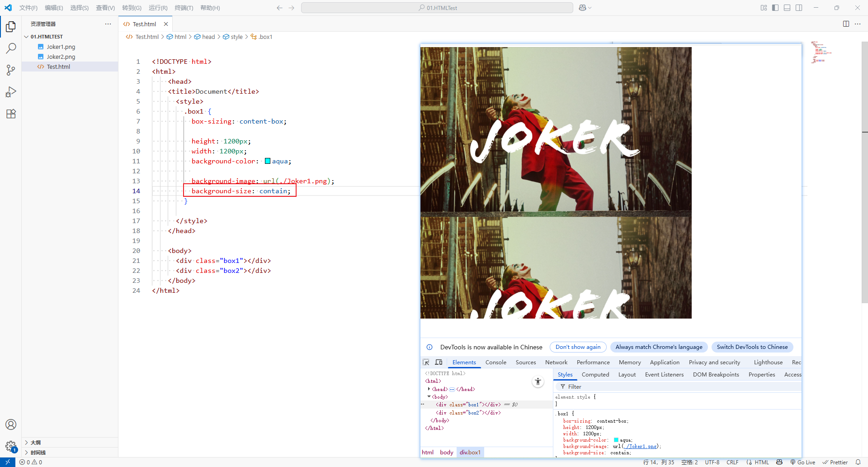Click the aqua swatch in DevTools Styles

(616, 440)
